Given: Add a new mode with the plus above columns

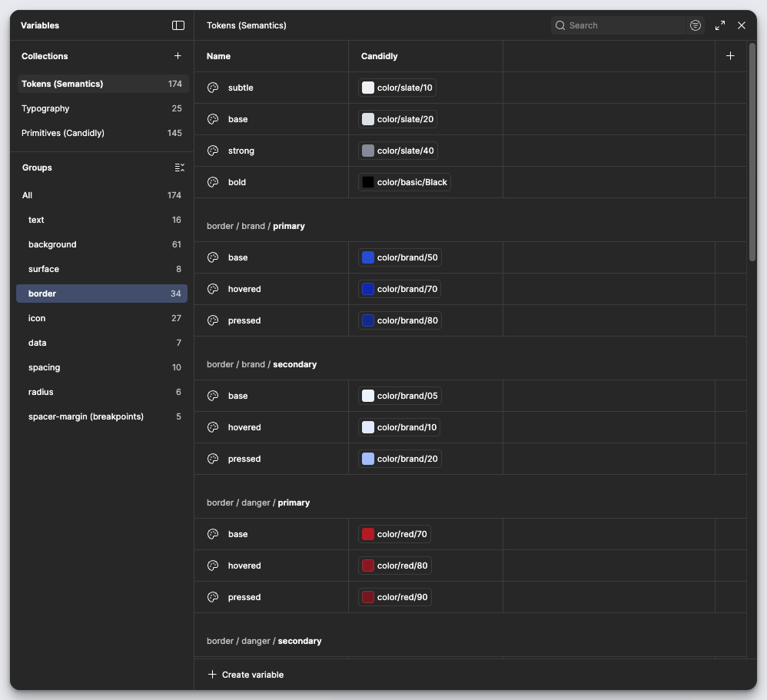Looking at the screenshot, I should (x=730, y=55).
